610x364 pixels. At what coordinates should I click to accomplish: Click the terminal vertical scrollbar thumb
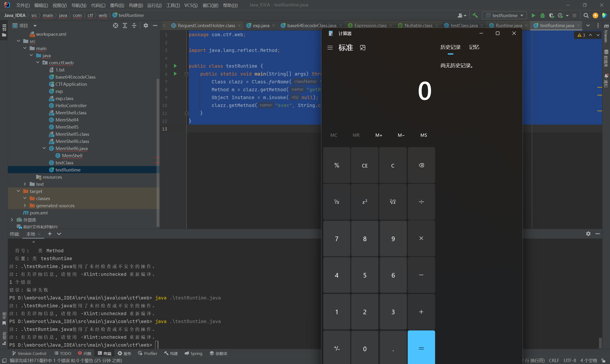(600, 343)
